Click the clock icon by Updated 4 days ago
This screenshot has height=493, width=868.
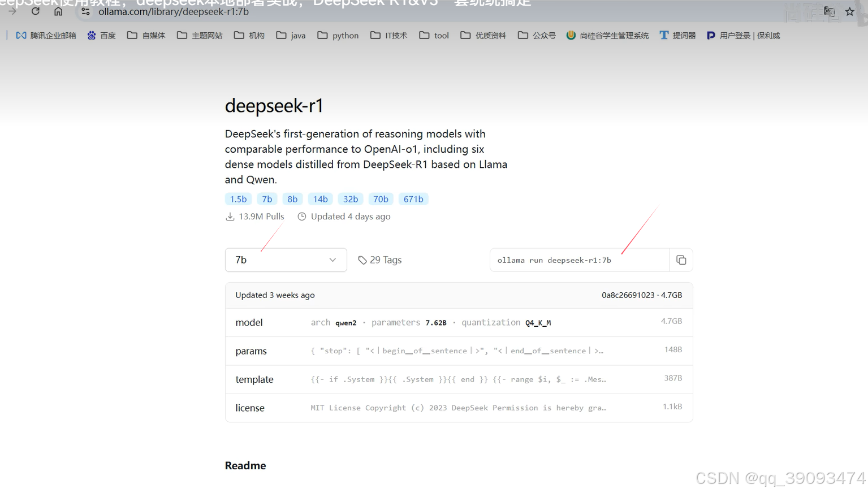click(302, 217)
